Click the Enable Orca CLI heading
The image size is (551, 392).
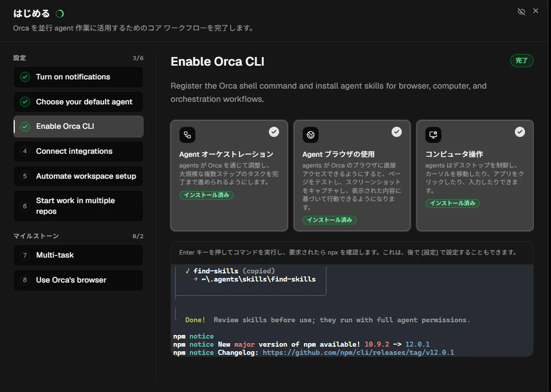coord(217,62)
